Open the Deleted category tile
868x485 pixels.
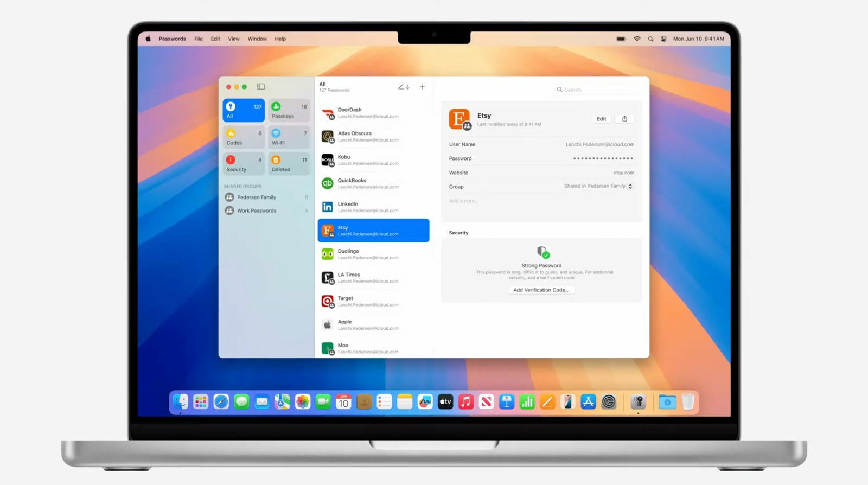289,163
